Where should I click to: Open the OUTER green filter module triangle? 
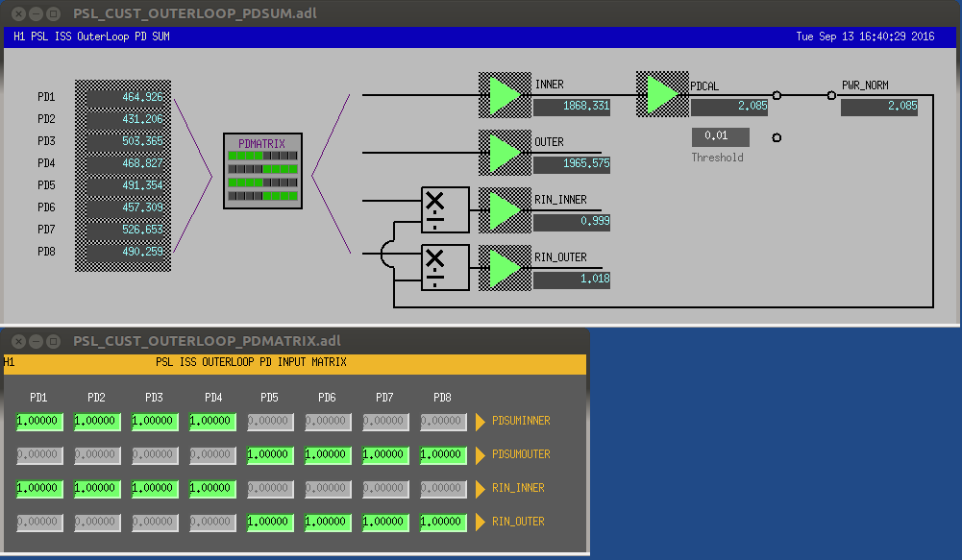point(505,152)
